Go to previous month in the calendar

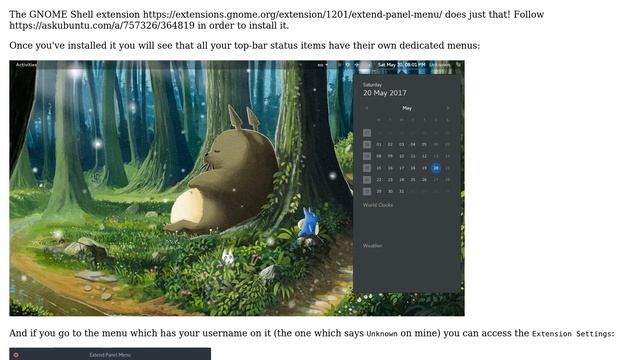click(x=366, y=108)
